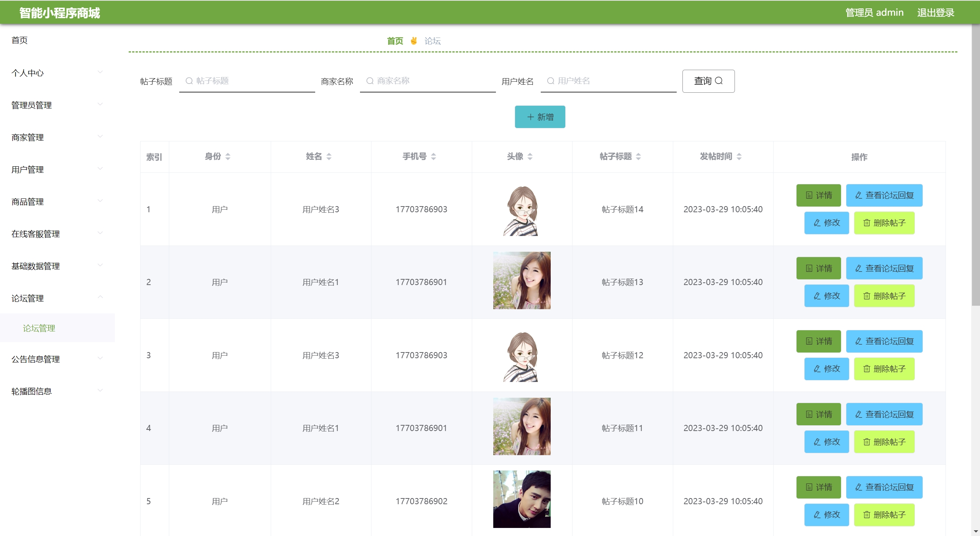The image size is (980, 536).
Task: Click the sort arrows beside the 身份 column
Action: point(228,157)
